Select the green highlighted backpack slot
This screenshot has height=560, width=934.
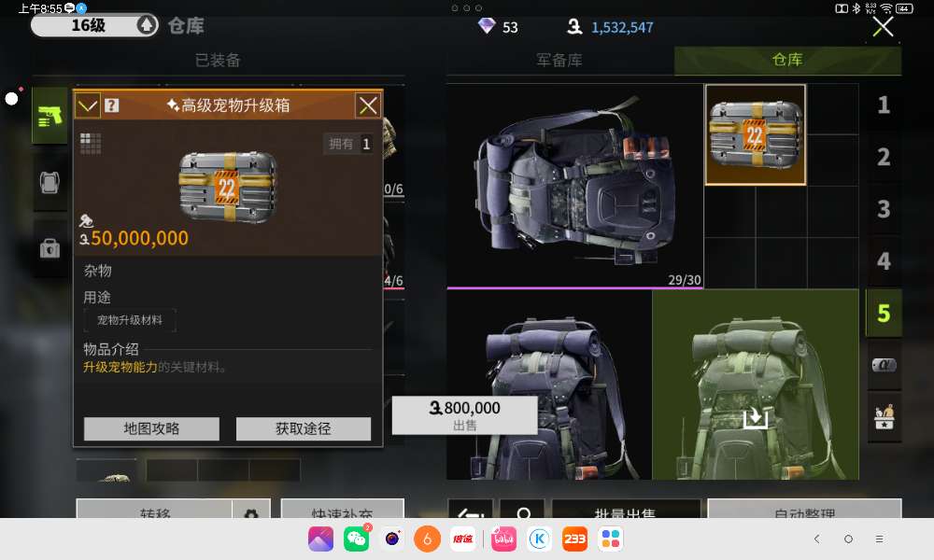[756, 385]
